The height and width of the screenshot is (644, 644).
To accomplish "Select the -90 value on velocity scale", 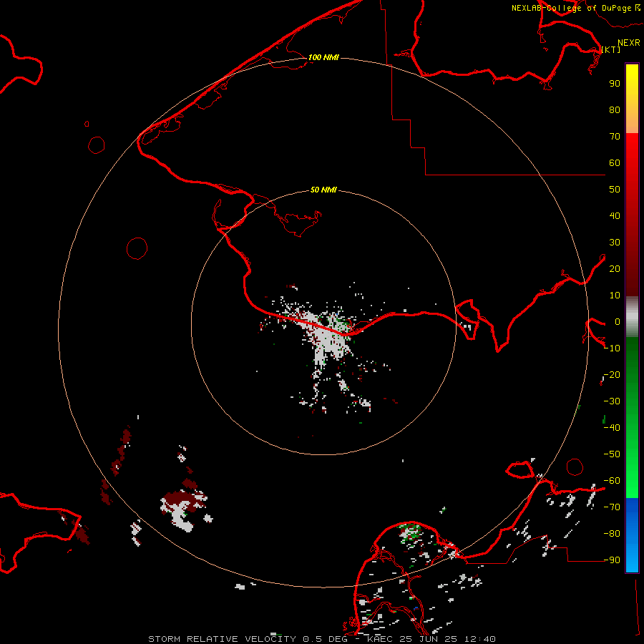I will tap(612, 560).
